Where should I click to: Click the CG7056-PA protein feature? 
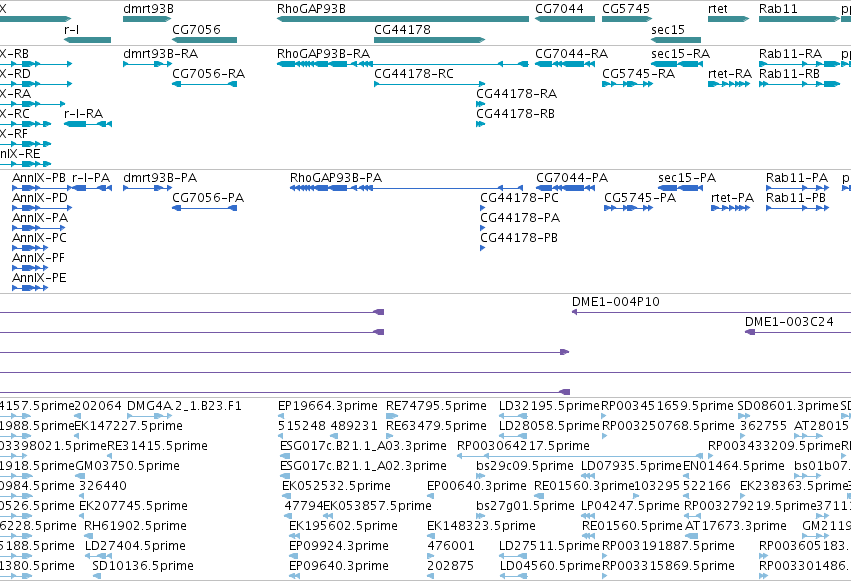pyautogui.click(x=205, y=208)
